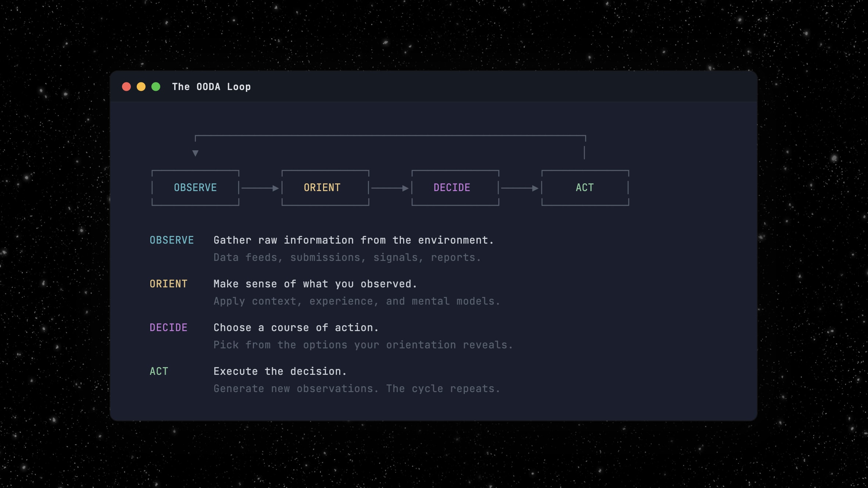Screen dimensions: 868x488
Task: Click the green ACT label in the list
Action: click(x=159, y=371)
